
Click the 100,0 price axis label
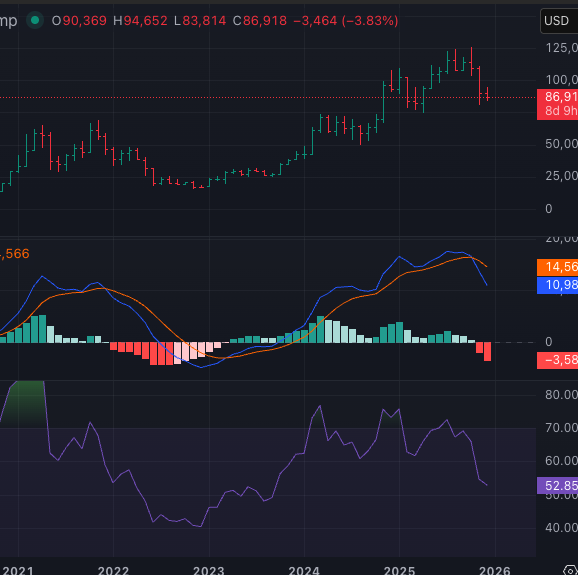[x=561, y=80]
